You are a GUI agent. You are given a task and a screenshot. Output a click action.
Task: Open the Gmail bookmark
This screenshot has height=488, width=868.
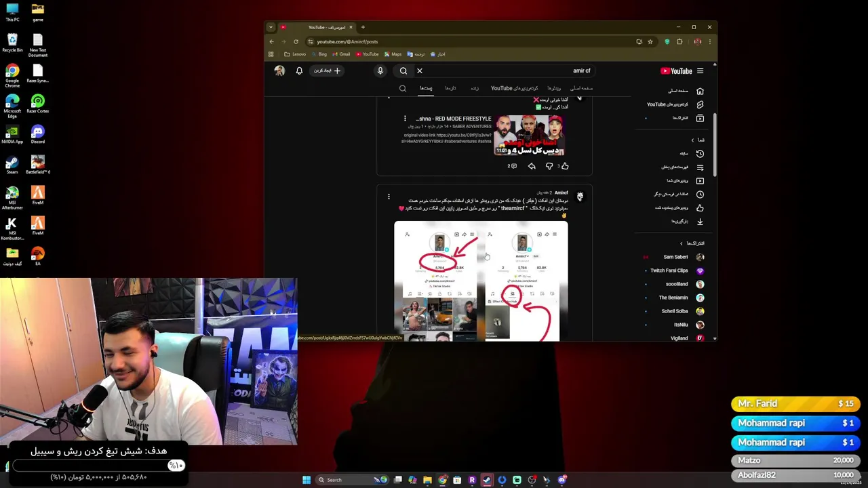[341, 54]
